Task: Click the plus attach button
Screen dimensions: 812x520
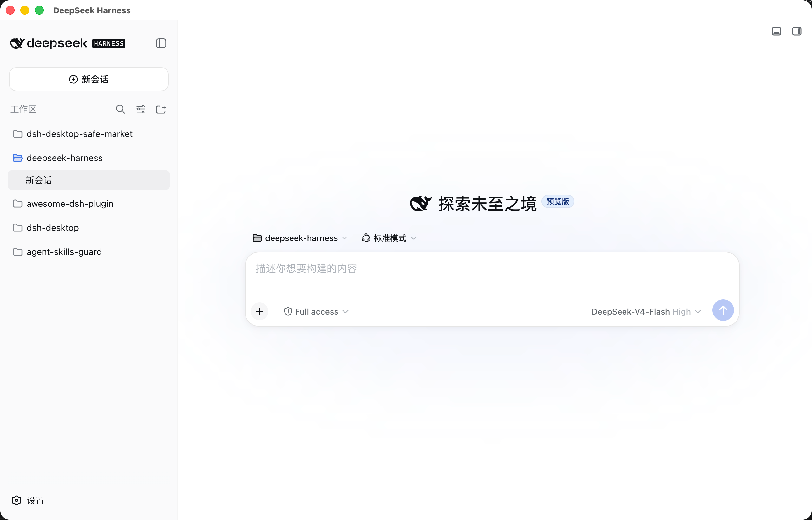Action: click(x=259, y=311)
